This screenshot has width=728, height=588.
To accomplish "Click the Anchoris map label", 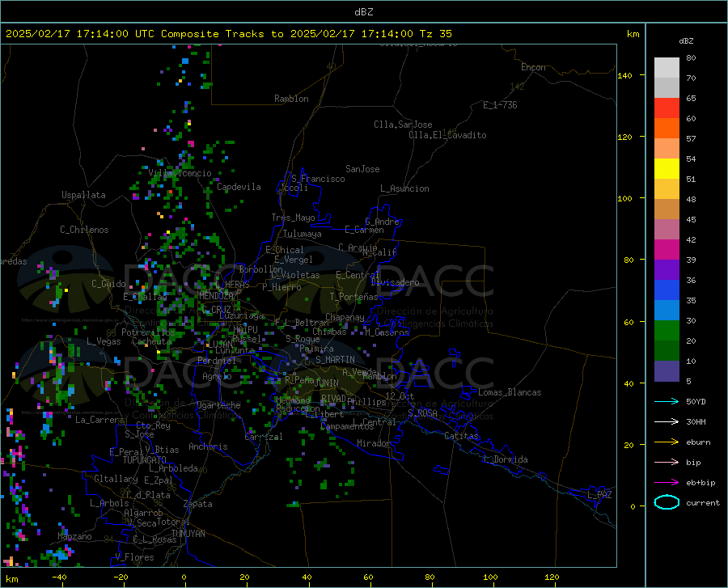I will pos(208,446).
